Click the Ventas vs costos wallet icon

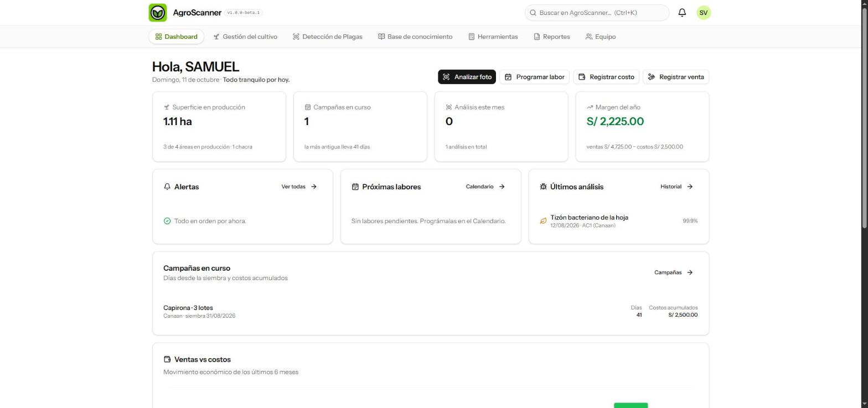pos(167,359)
